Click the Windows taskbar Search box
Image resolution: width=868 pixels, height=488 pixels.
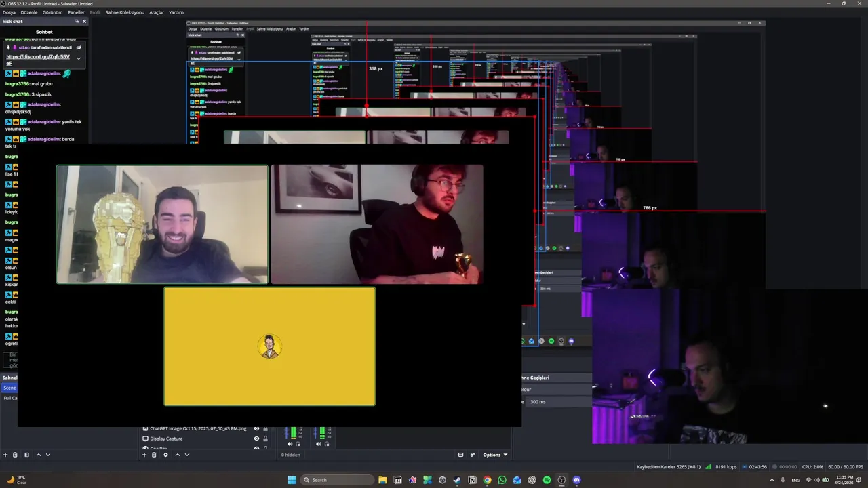coord(337,480)
